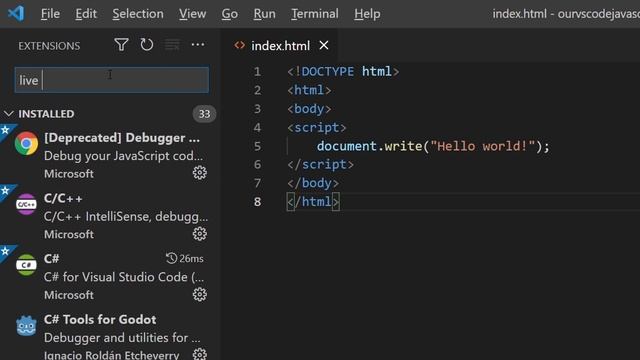Click line number 1 in gutter
The image size is (640, 360).
pyautogui.click(x=257, y=72)
